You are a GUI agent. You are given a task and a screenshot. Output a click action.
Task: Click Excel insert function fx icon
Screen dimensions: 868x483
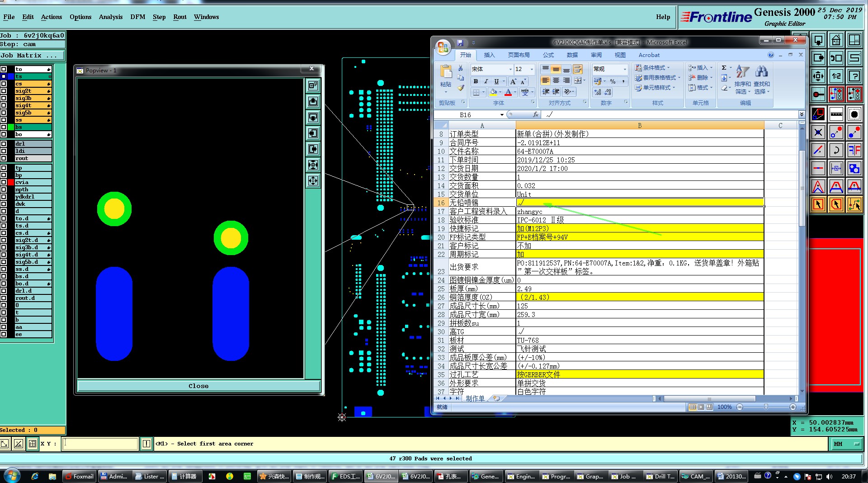click(x=536, y=115)
